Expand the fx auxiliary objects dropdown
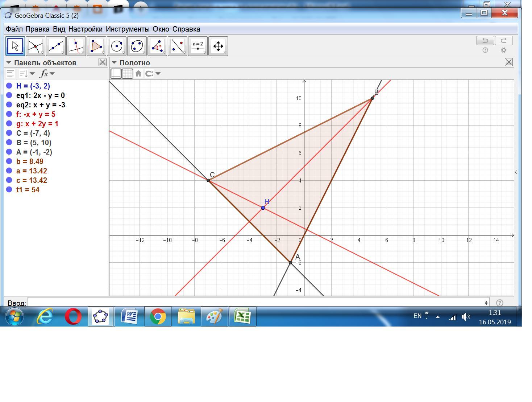Image resolution: width=532 pixels, height=402 pixels. point(53,74)
